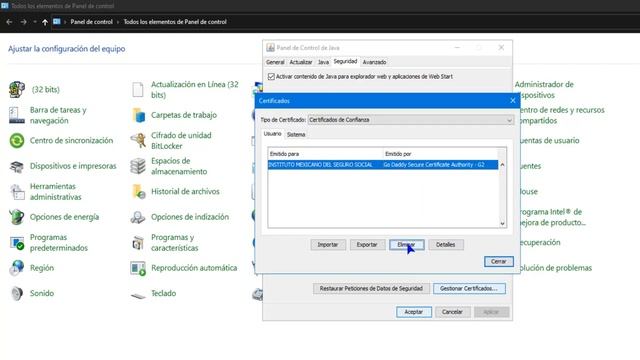This screenshot has width=640, height=360.
Task: Open the (32 bits) control panel icon
Action: 17,89
